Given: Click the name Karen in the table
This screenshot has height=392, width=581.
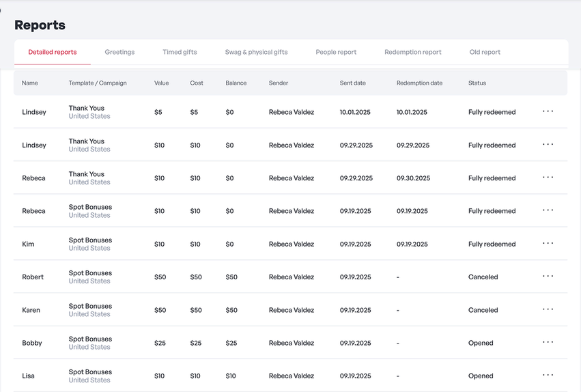Looking at the screenshot, I should [31, 310].
